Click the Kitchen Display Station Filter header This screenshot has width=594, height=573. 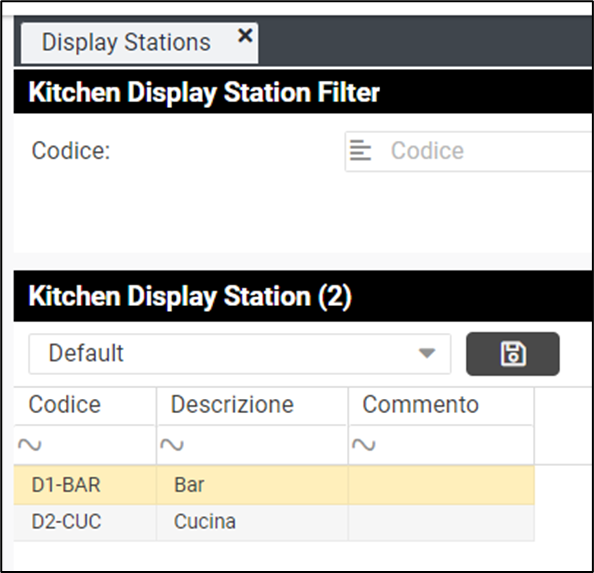pyautogui.click(x=204, y=92)
